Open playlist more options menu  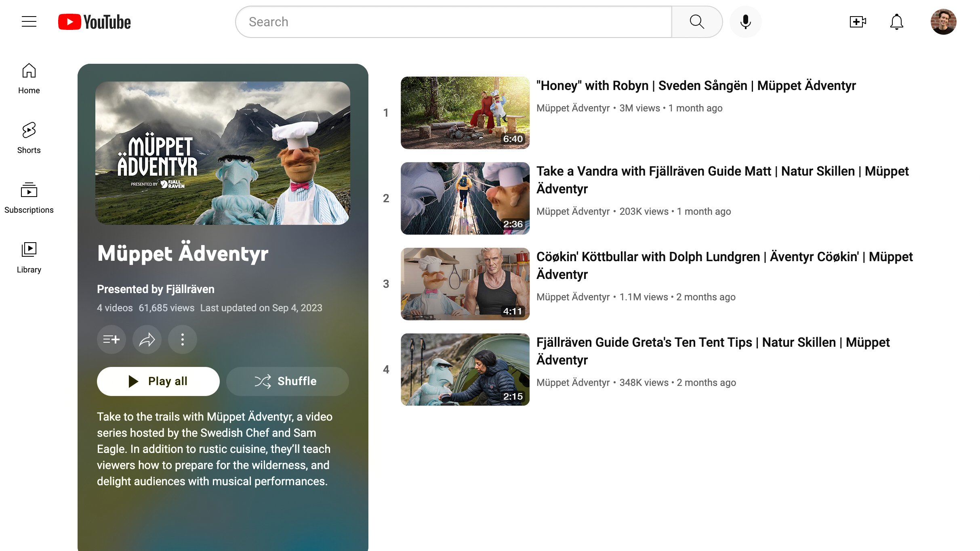click(x=183, y=339)
